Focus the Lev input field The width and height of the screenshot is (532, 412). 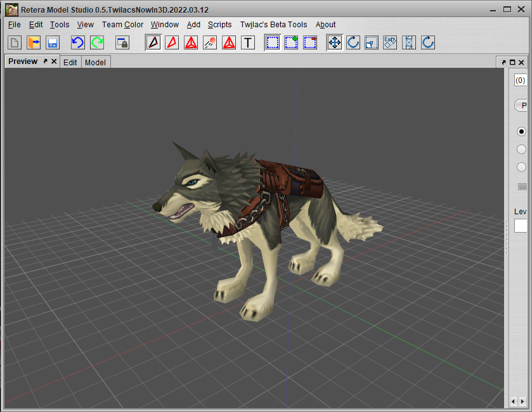click(x=521, y=226)
